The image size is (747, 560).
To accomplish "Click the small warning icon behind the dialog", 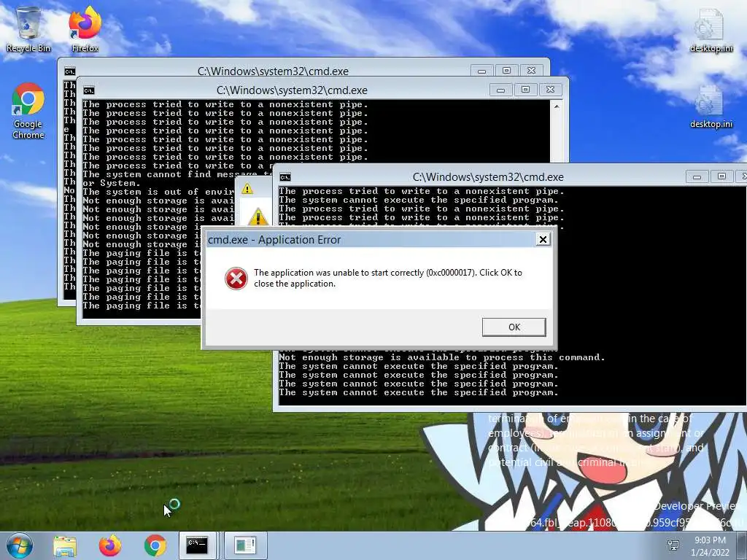I will [247, 189].
